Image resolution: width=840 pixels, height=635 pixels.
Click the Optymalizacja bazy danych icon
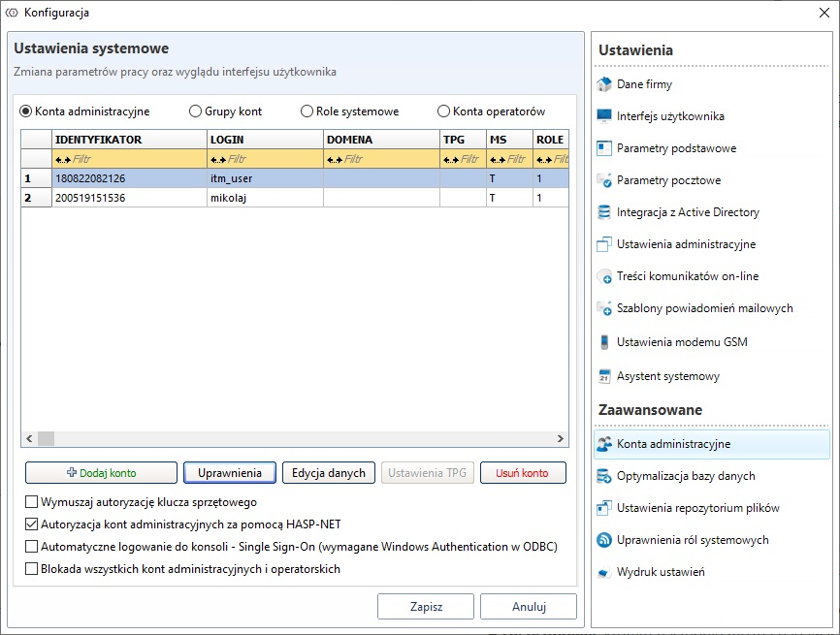click(x=603, y=476)
